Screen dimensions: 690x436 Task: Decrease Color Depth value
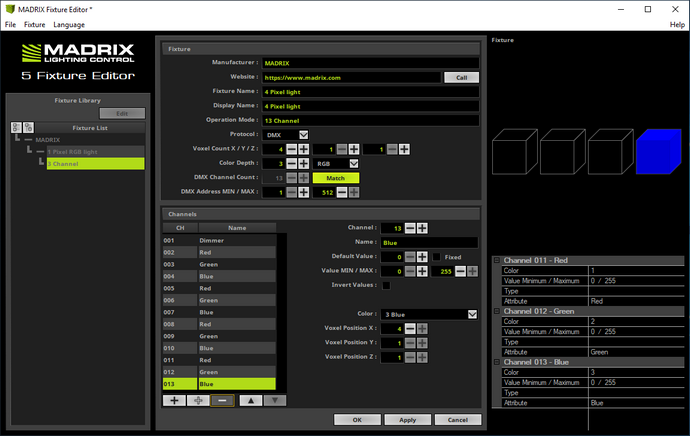(x=292, y=164)
